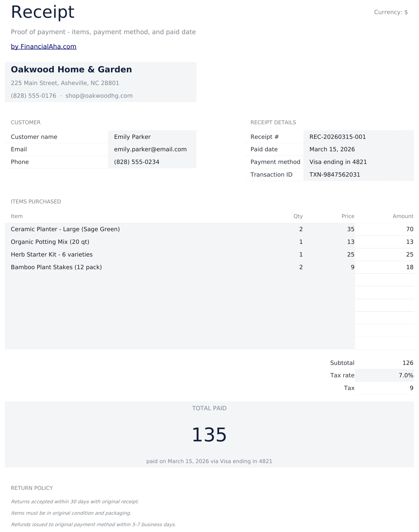Click the 'Payment method' label
Image resolution: width=419 pixels, height=532 pixels.
275,162
